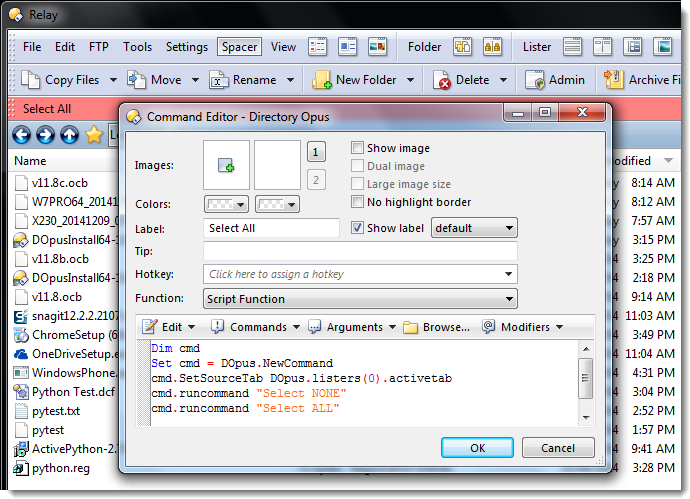
Task: Uncheck the Show label checkbox
Action: tap(357, 227)
